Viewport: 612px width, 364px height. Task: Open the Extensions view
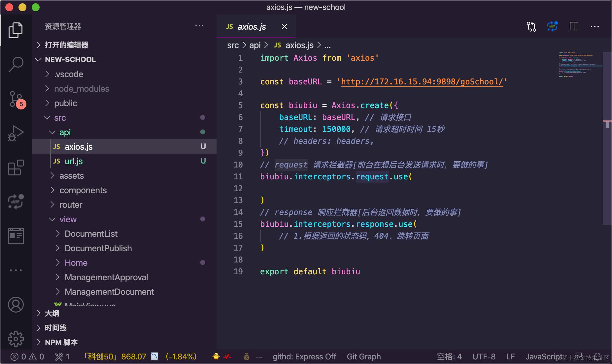pyautogui.click(x=16, y=167)
